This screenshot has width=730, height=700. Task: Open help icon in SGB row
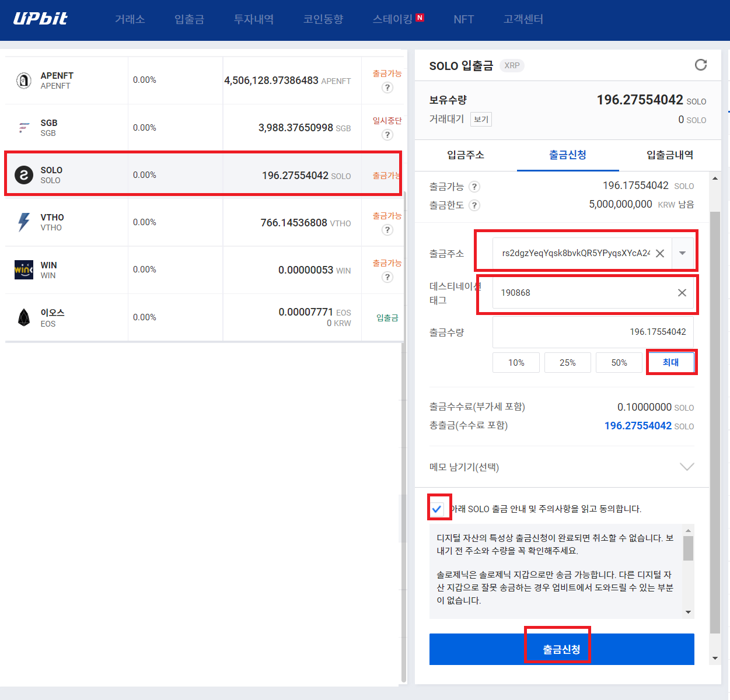tap(387, 135)
